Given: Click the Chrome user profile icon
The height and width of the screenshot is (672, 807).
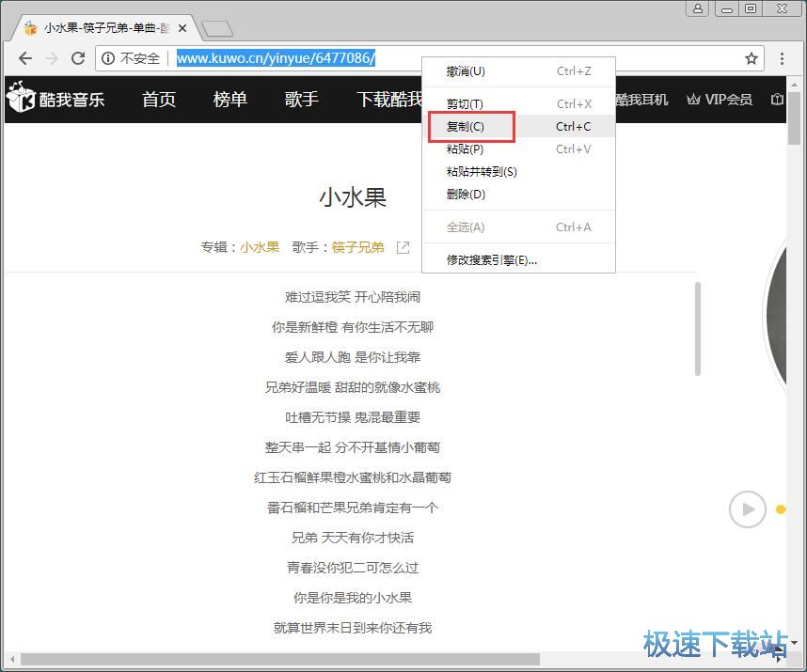Looking at the screenshot, I should [x=698, y=8].
